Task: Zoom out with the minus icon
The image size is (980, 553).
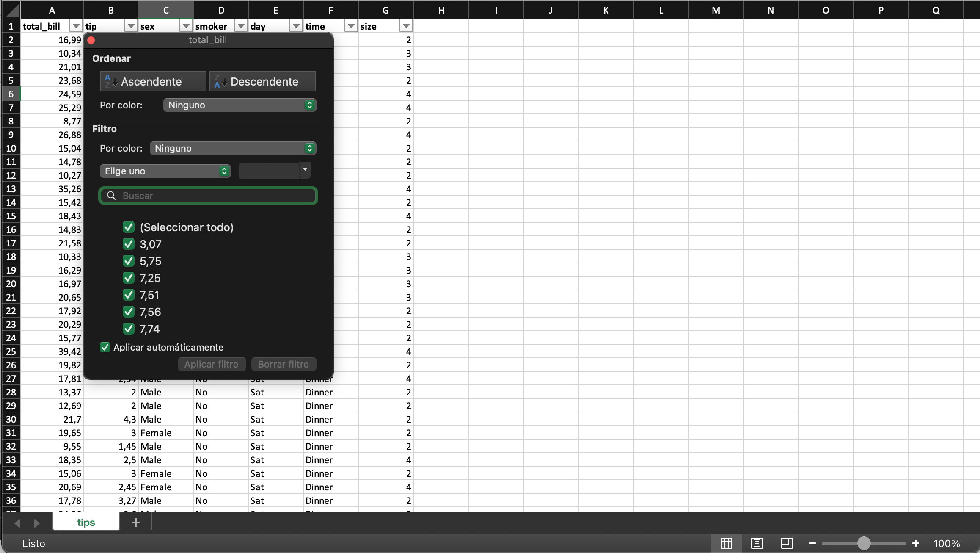Action: (x=812, y=543)
